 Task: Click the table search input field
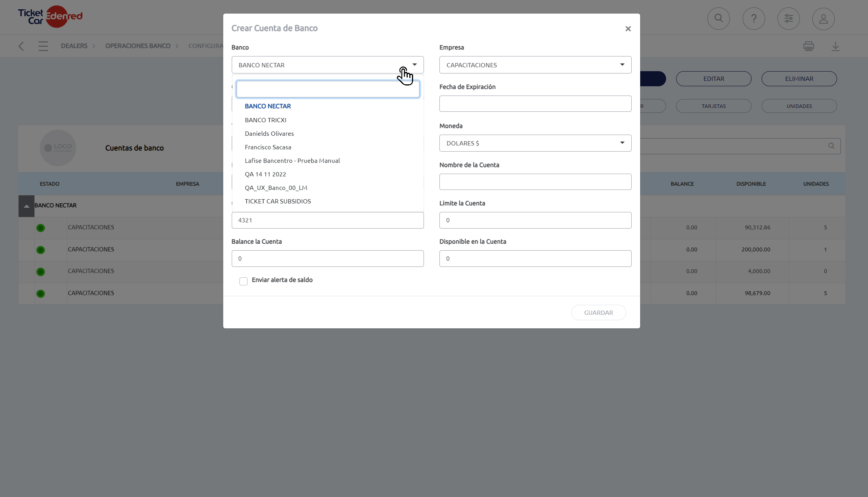pyautogui.click(x=740, y=146)
